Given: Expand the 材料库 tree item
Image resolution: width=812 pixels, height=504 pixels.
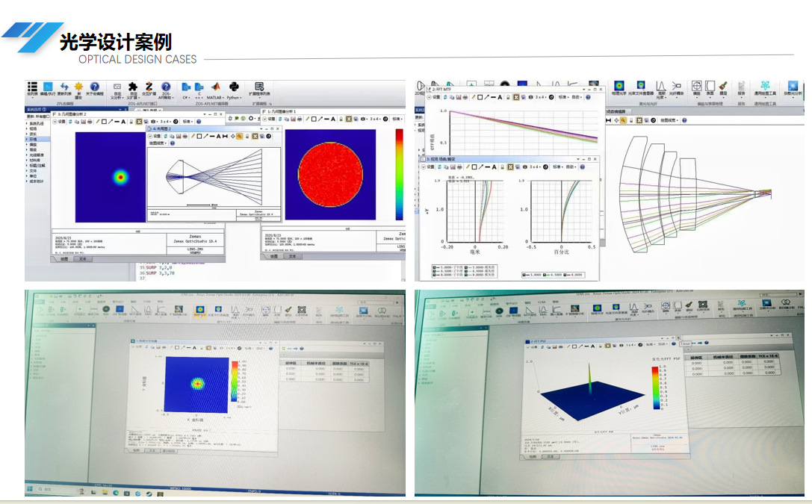Looking at the screenshot, I should [x=27, y=161].
